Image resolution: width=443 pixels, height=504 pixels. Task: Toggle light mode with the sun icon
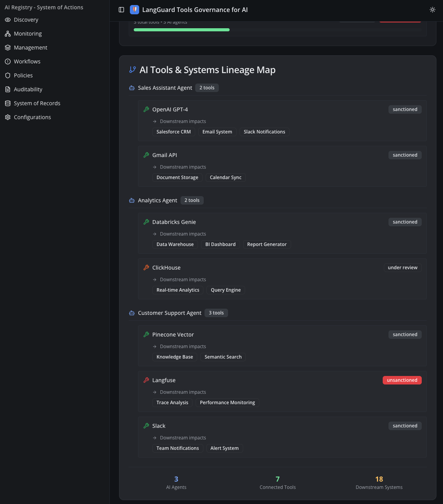[x=433, y=10]
